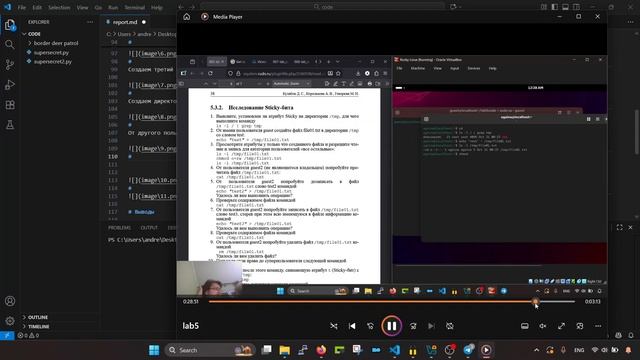Open the Explorer view in the activity bar

point(10,25)
